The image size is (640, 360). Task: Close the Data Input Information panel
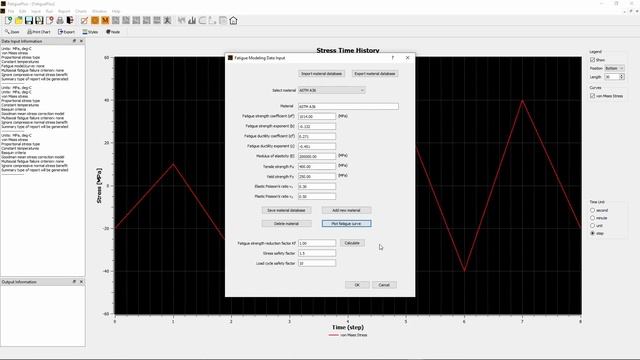[81, 41]
